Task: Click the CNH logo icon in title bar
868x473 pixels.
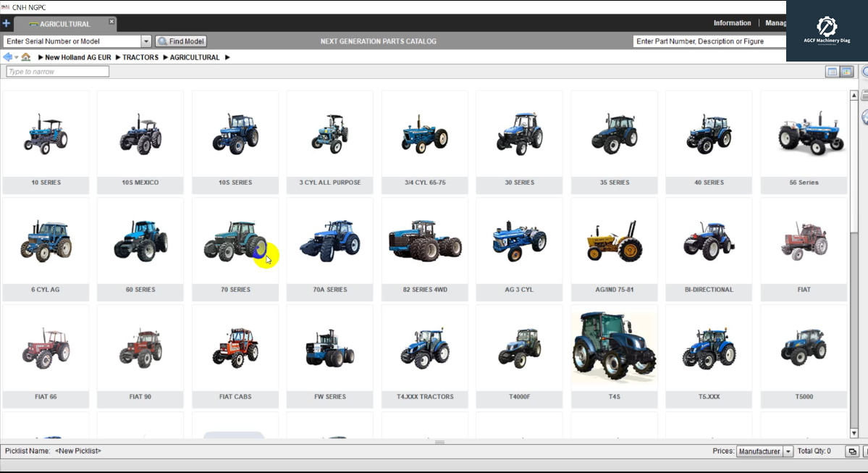Action: coord(5,7)
